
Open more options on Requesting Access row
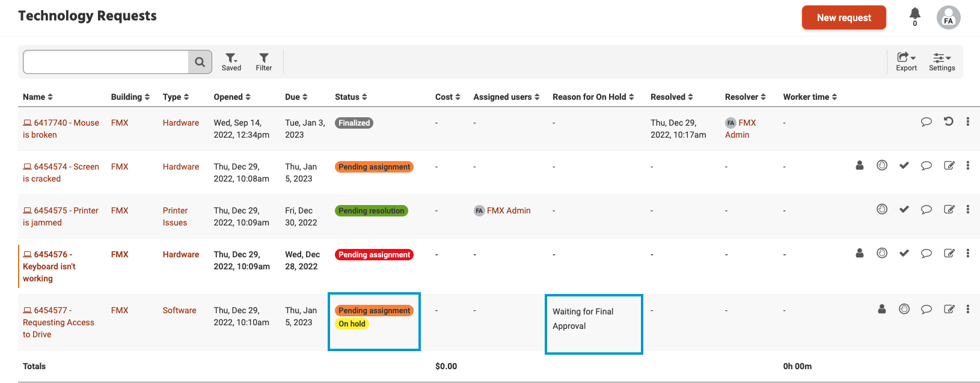point(968,309)
